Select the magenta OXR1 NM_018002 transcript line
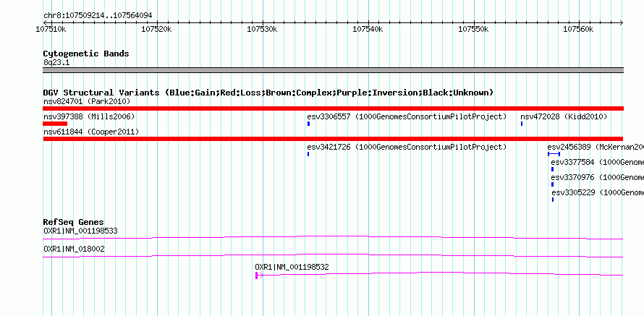This screenshot has width=644, height=316. 333,256
